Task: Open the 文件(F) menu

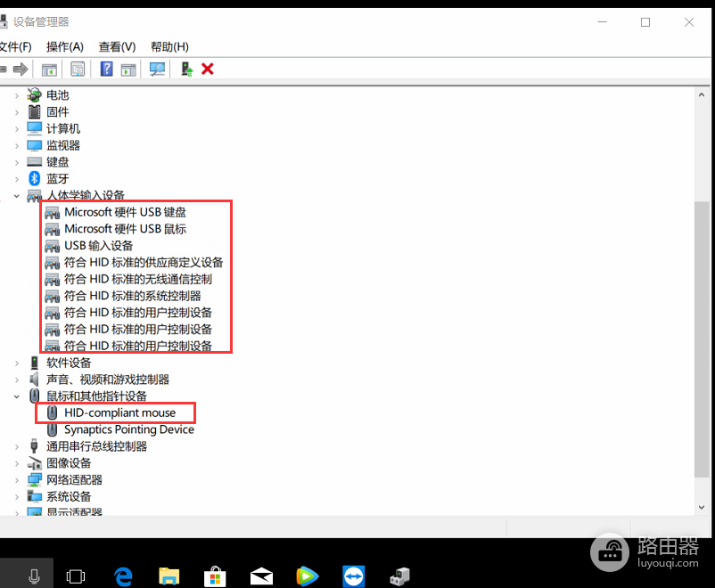Action: point(15,46)
